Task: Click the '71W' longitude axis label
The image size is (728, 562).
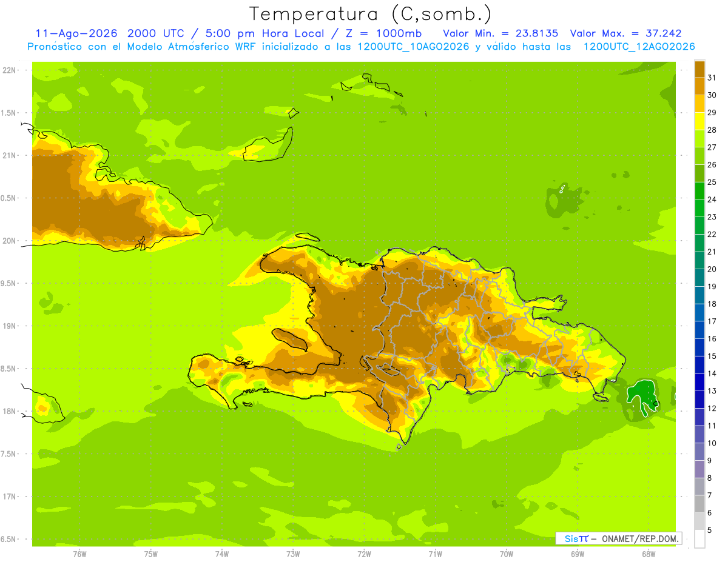Action: [x=435, y=554]
